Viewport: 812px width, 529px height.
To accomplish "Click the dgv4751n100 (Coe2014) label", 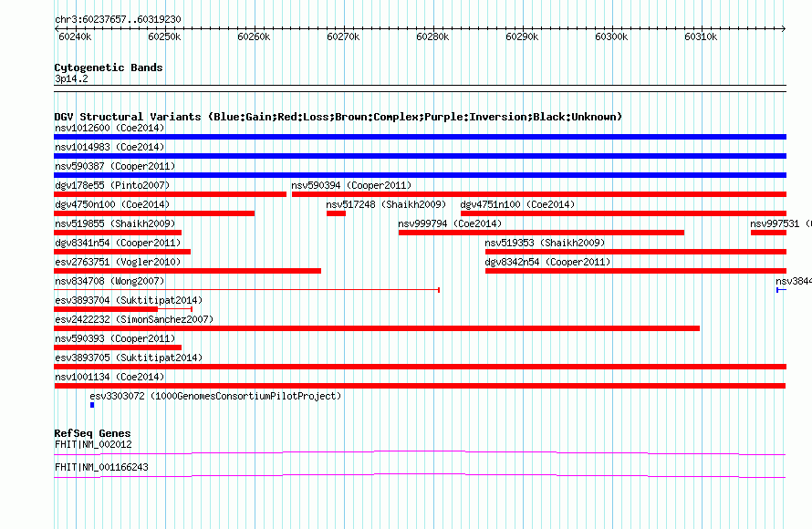I will point(517,204).
